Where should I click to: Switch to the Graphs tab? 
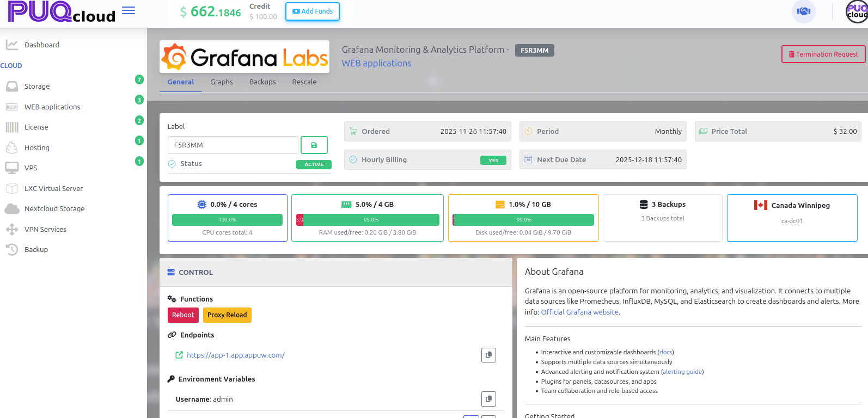point(221,82)
